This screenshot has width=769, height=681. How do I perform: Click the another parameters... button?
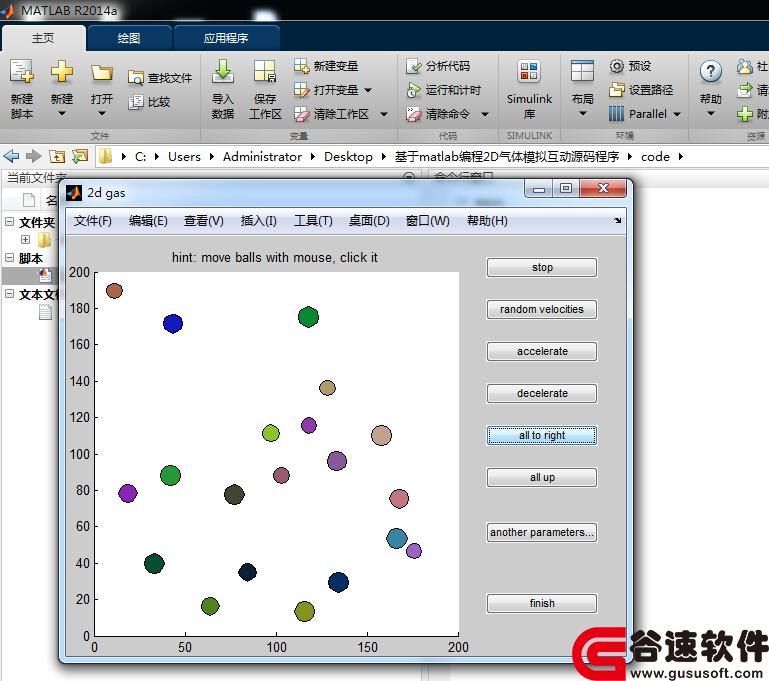pos(542,532)
